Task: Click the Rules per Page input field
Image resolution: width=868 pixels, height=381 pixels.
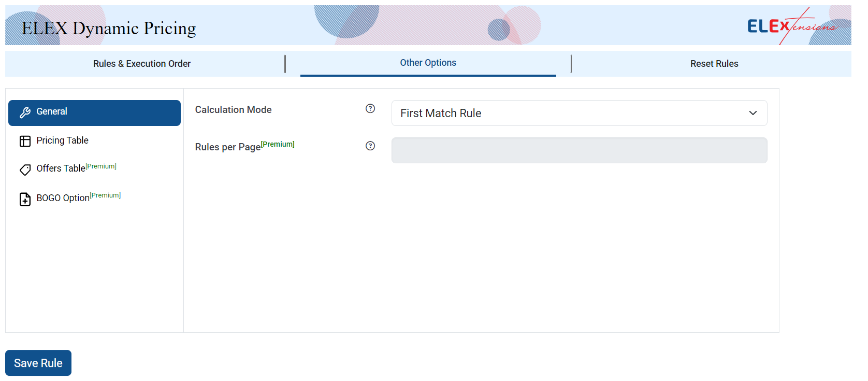Action: point(579,150)
